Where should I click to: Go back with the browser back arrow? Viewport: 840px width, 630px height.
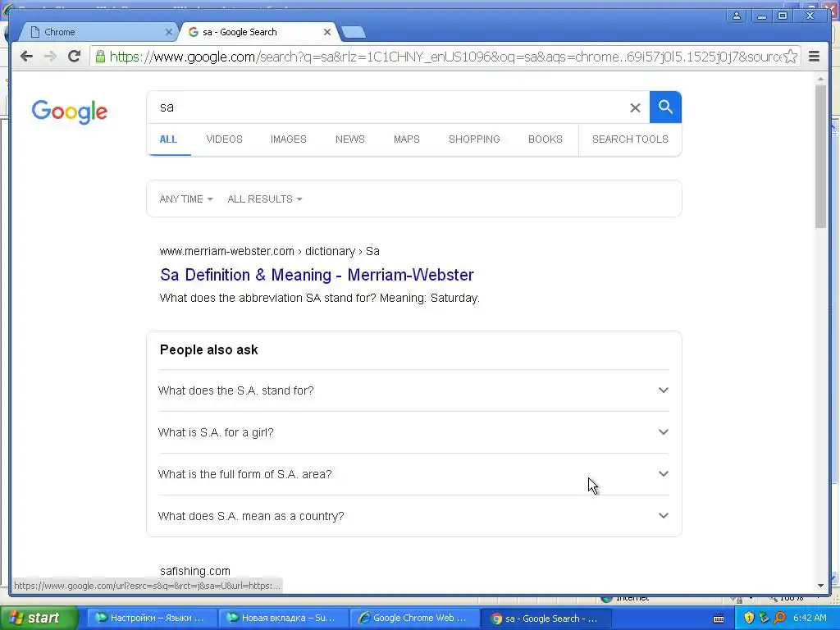click(x=26, y=57)
